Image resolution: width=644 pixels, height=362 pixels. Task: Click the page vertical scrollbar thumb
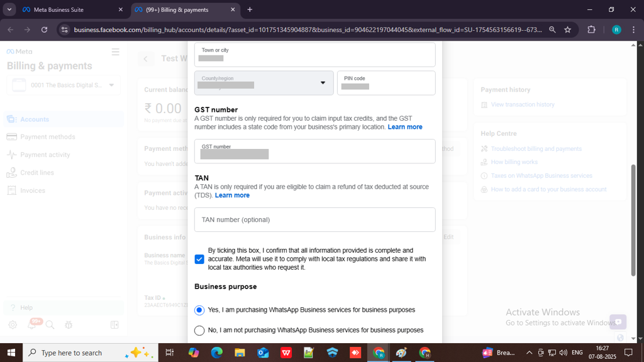633,220
